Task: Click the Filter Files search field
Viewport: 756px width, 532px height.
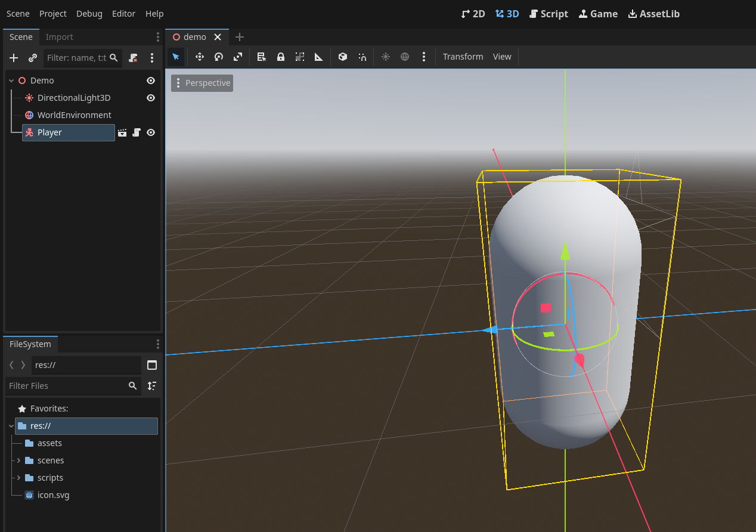Action: click(x=66, y=386)
